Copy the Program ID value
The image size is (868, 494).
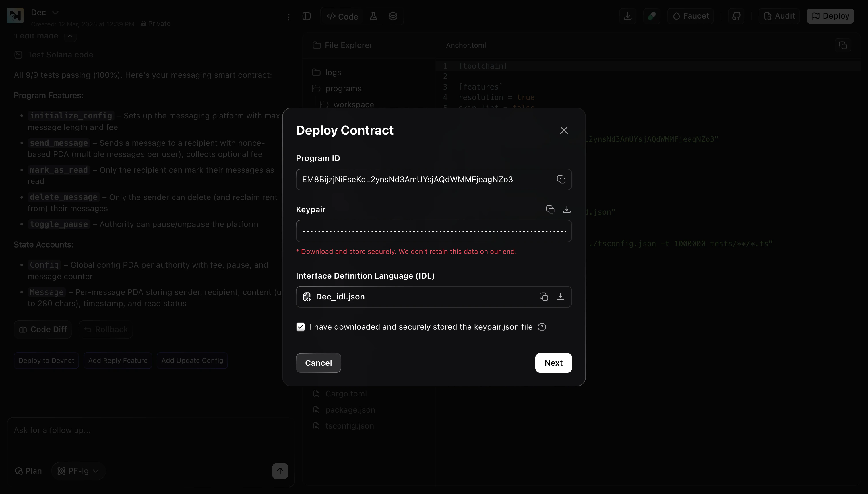click(561, 180)
